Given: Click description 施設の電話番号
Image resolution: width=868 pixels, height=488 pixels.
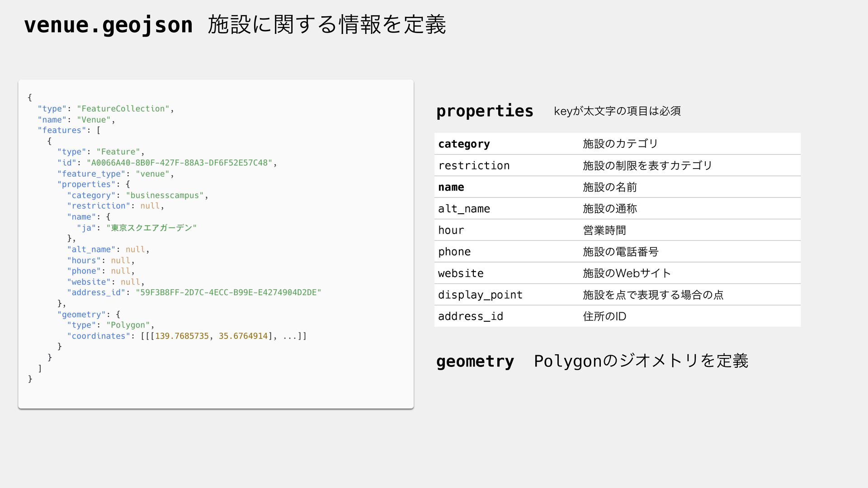Looking at the screenshot, I should (x=621, y=252).
